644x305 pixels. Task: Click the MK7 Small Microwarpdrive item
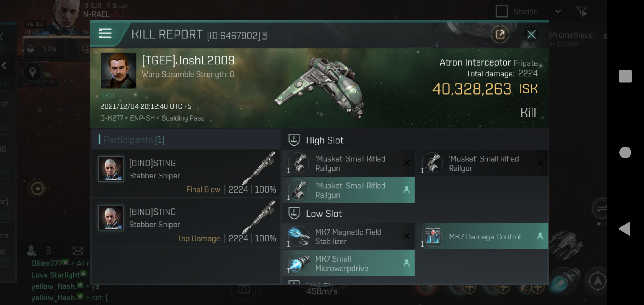348,263
